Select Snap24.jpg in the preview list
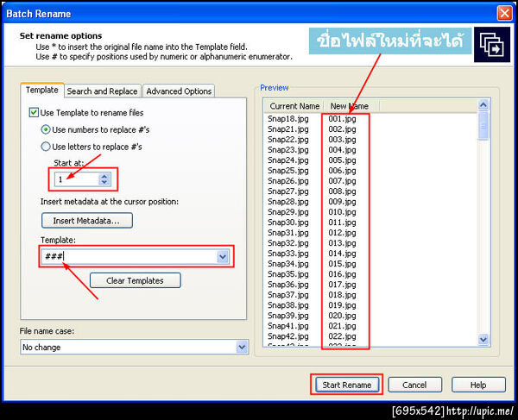Viewport: 518px width, 420px height. (x=288, y=160)
